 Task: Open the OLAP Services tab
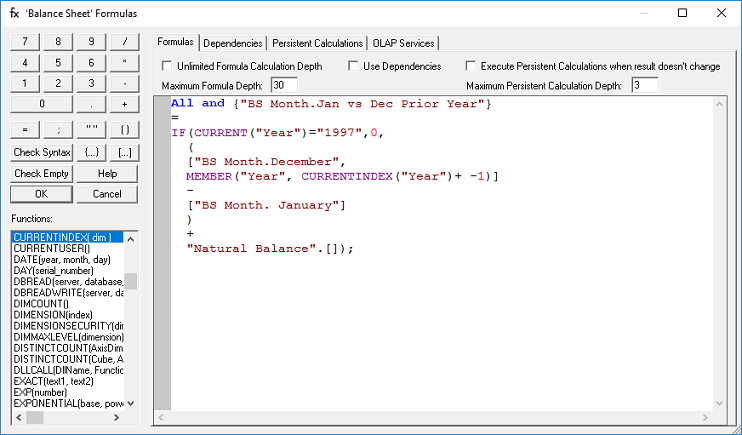coord(403,43)
